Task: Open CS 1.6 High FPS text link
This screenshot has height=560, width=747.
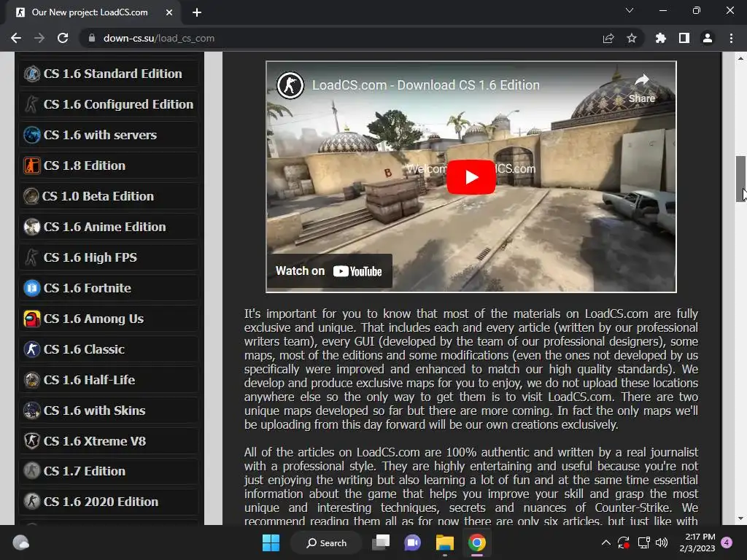Action: pyautogui.click(x=90, y=257)
